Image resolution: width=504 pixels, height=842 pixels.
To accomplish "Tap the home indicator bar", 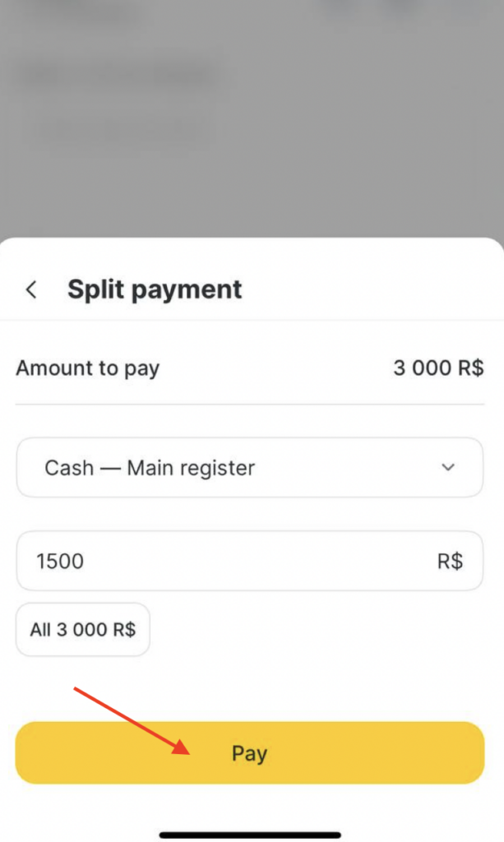I will 250,835.
